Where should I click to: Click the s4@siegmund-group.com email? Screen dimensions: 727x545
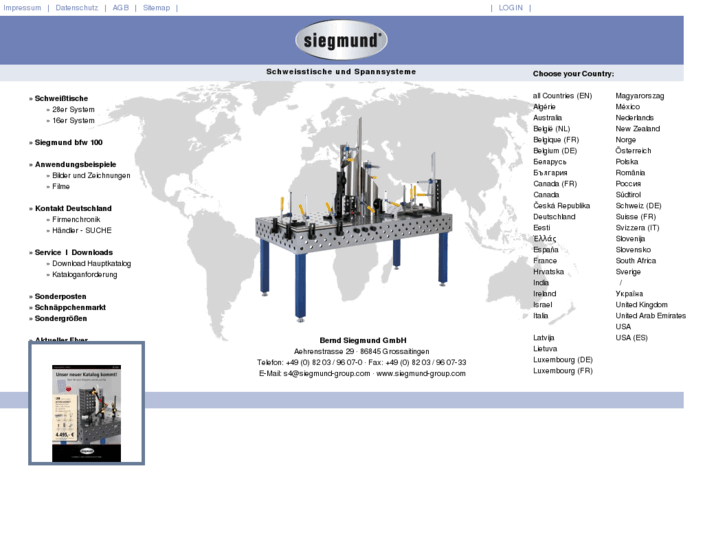tap(327, 374)
